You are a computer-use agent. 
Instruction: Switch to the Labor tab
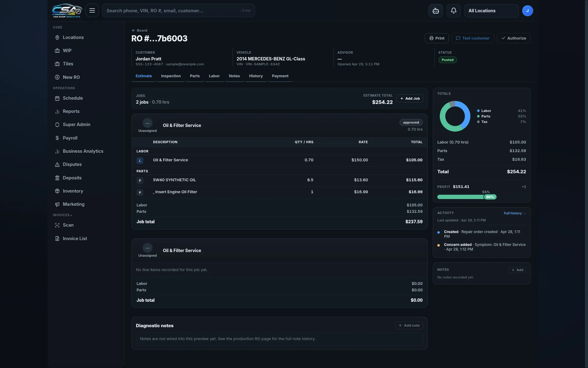214,76
